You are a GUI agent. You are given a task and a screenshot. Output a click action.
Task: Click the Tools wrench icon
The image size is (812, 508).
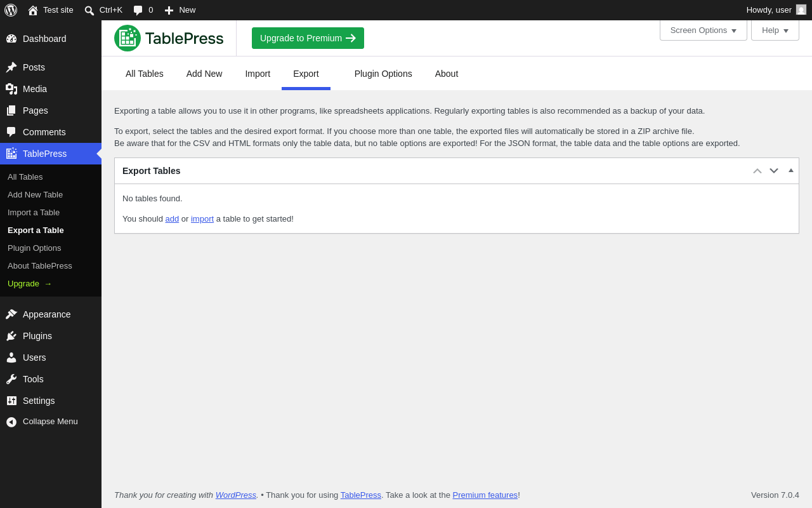click(x=11, y=379)
